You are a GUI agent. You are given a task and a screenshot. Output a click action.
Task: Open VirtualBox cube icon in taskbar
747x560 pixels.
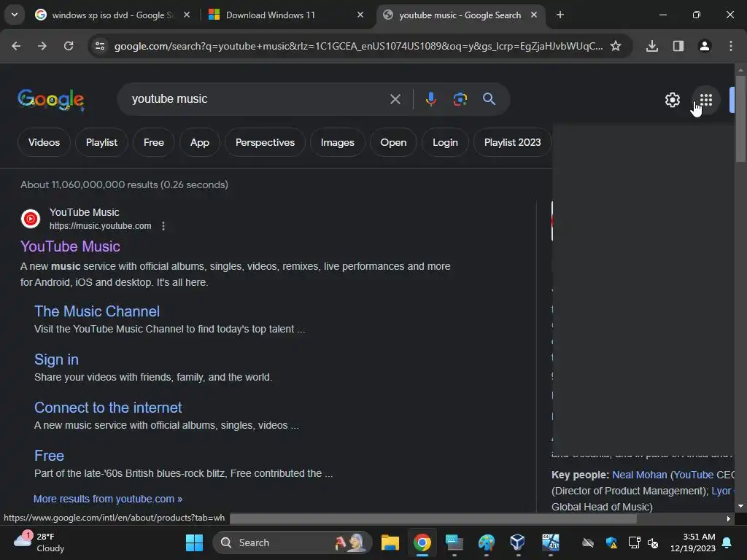pyautogui.click(x=517, y=542)
